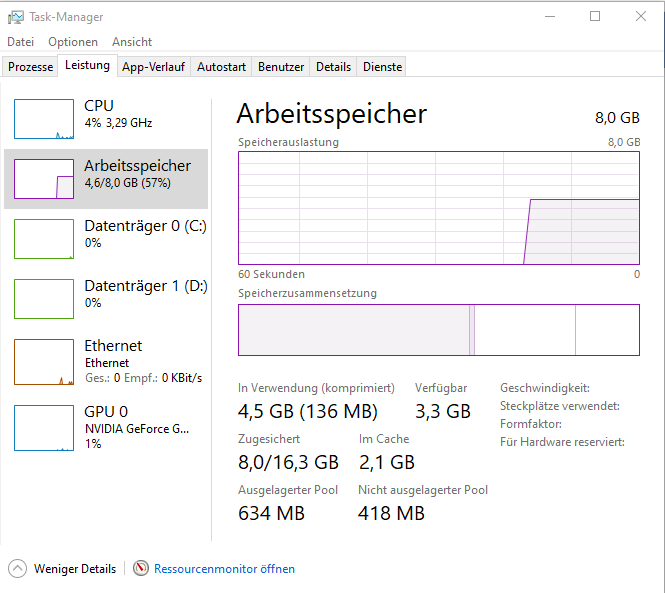
Task: Click the Task-Manager title bar icon
Action: [x=16, y=17]
